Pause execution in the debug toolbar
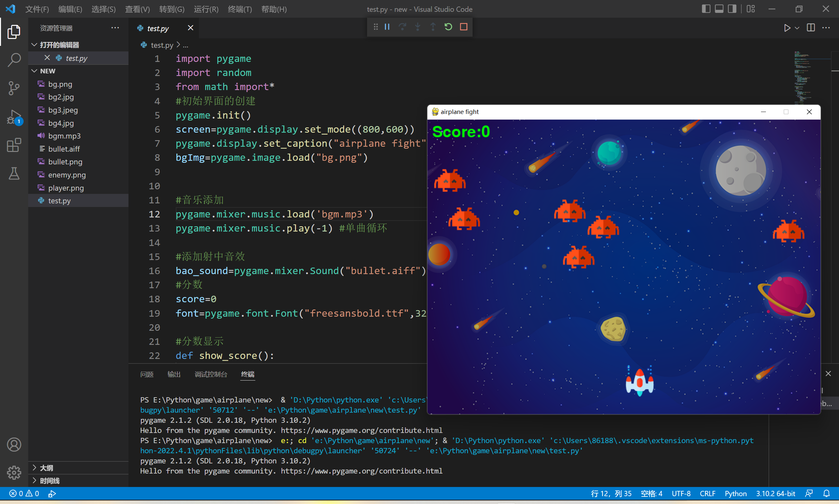Screen dimensions: 839x504 387,27
